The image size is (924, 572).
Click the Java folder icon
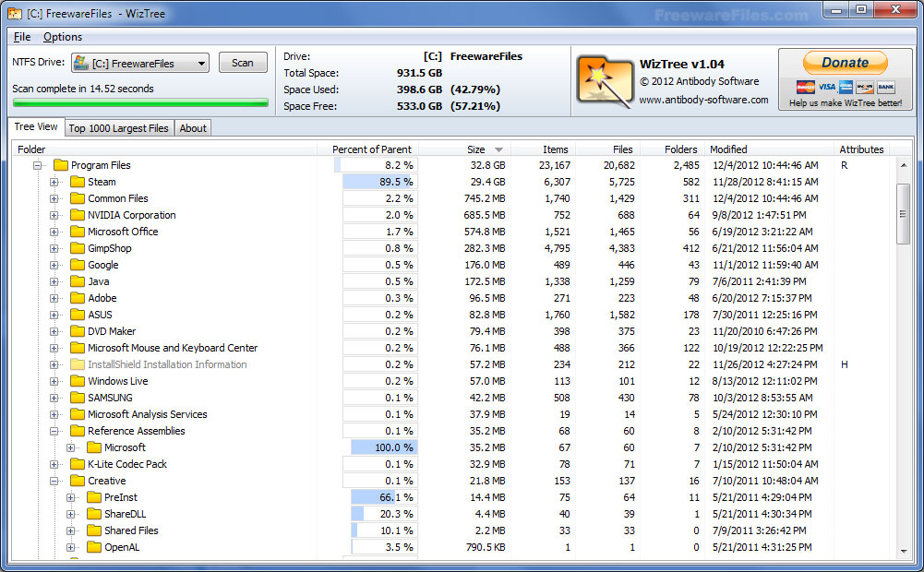(78, 281)
